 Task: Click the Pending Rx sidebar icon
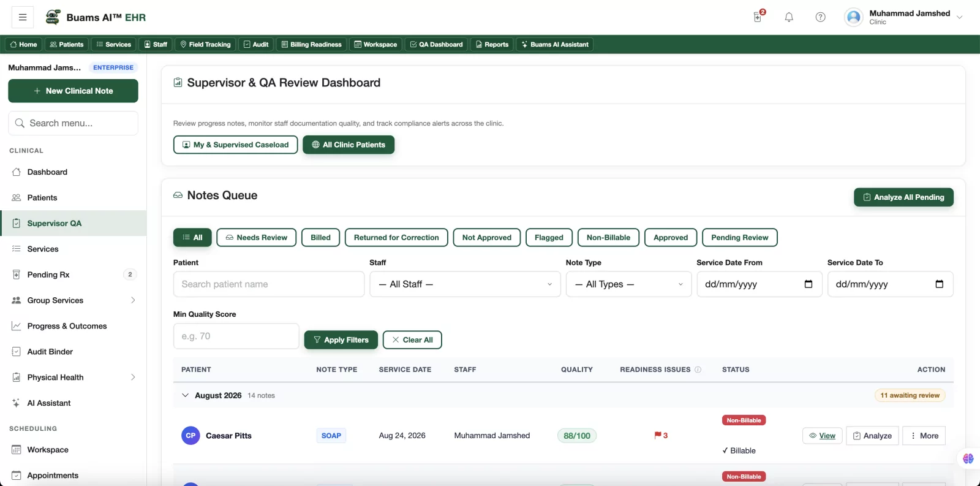point(17,275)
